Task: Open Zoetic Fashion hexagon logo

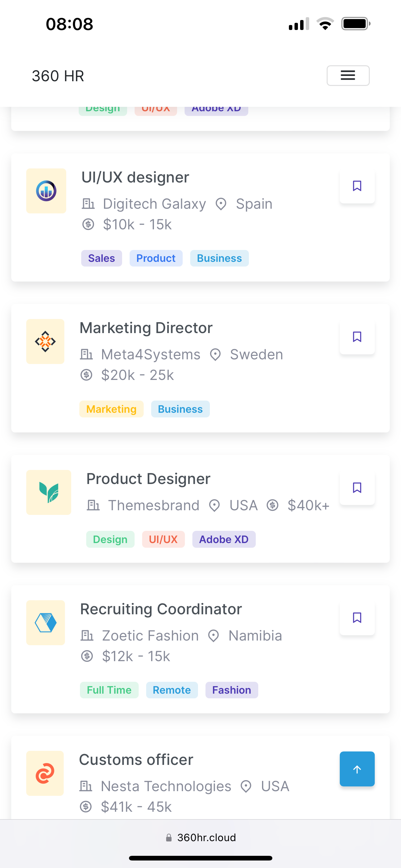Action: (x=46, y=622)
